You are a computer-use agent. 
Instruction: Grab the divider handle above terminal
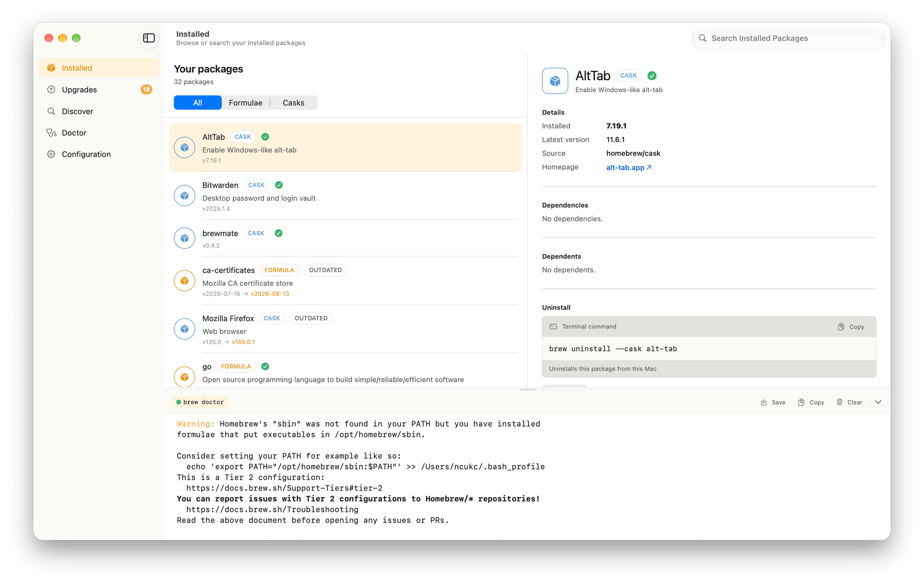pyautogui.click(x=527, y=390)
